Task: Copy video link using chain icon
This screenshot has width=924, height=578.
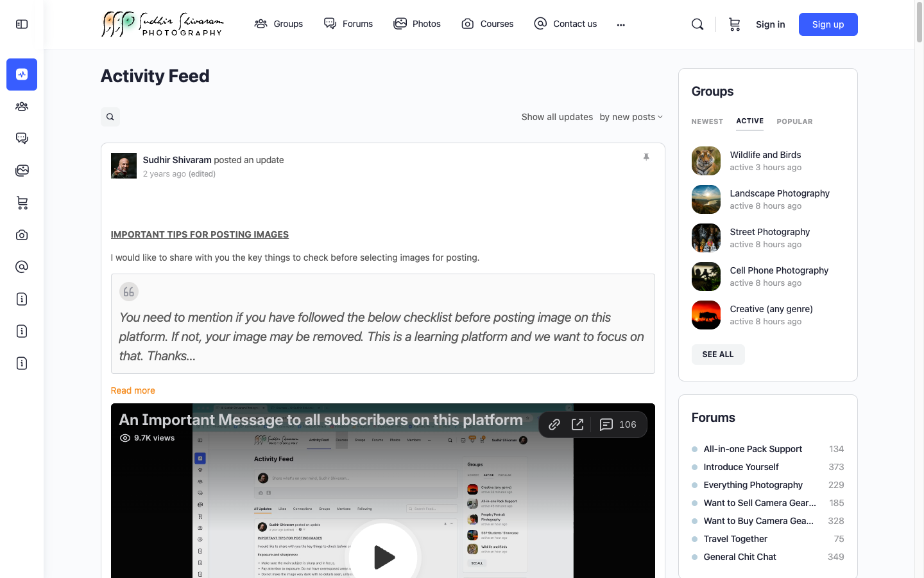Action: coord(554,425)
